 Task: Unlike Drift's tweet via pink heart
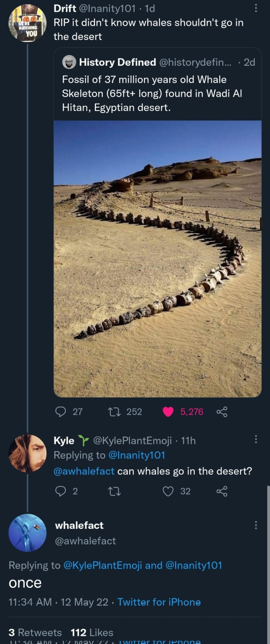pyautogui.click(x=168, y=412)
